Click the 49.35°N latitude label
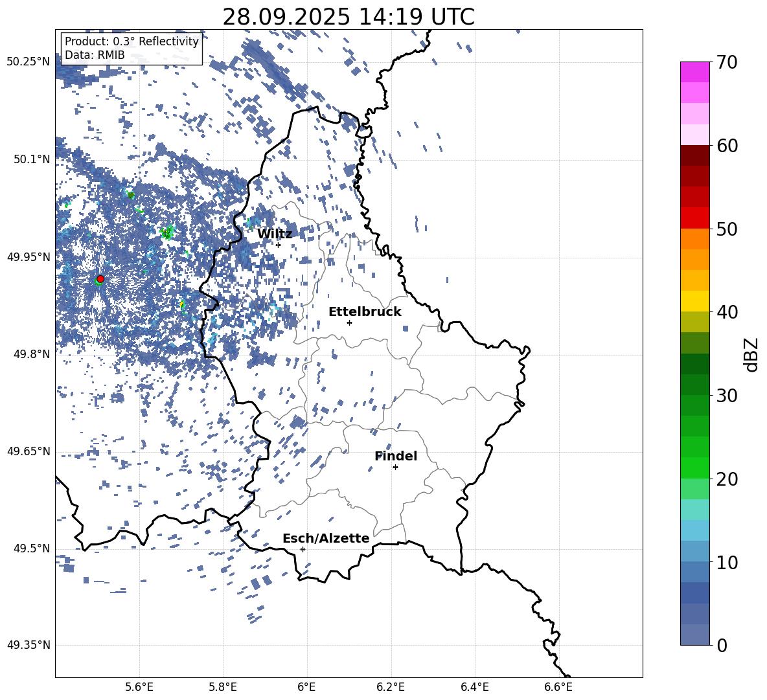The height and width of the screenshot is (700, 767). (x=29, y=645)
